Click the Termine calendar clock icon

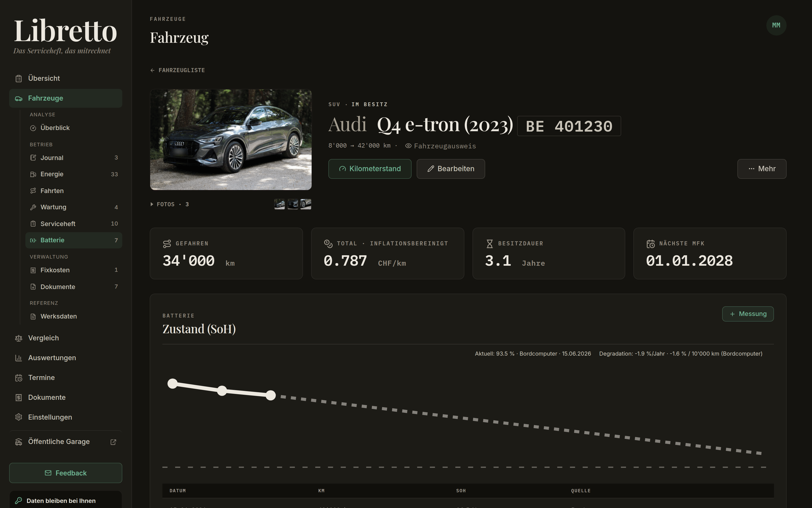[19, 378]
